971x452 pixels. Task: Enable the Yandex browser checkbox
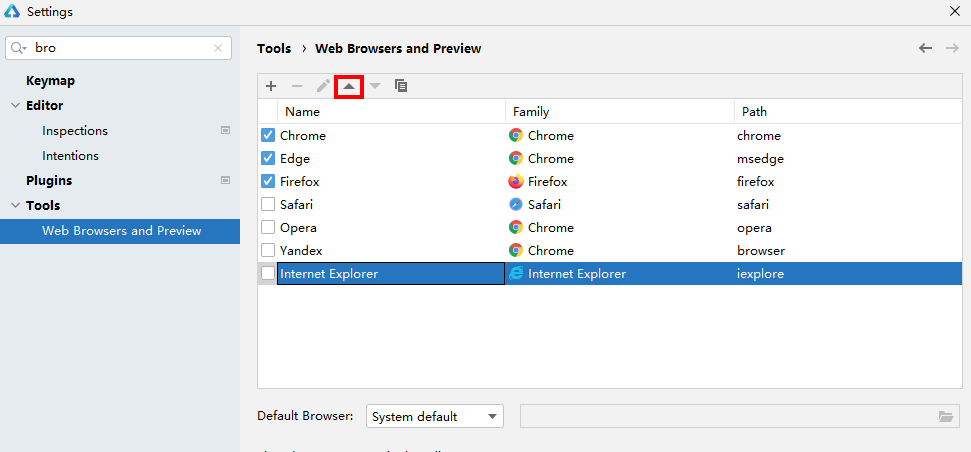(x=268, y=251)
